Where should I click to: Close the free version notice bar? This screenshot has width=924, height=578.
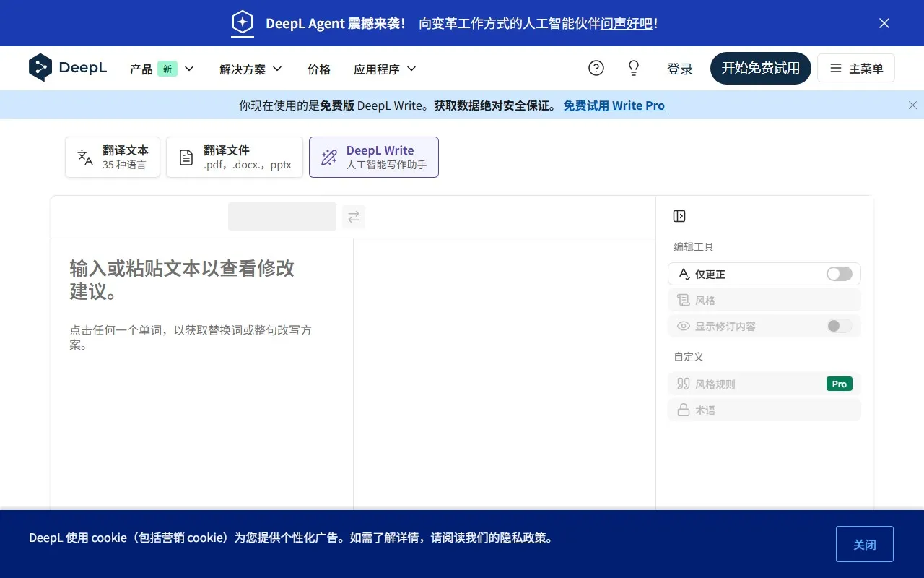coord(912,105)
